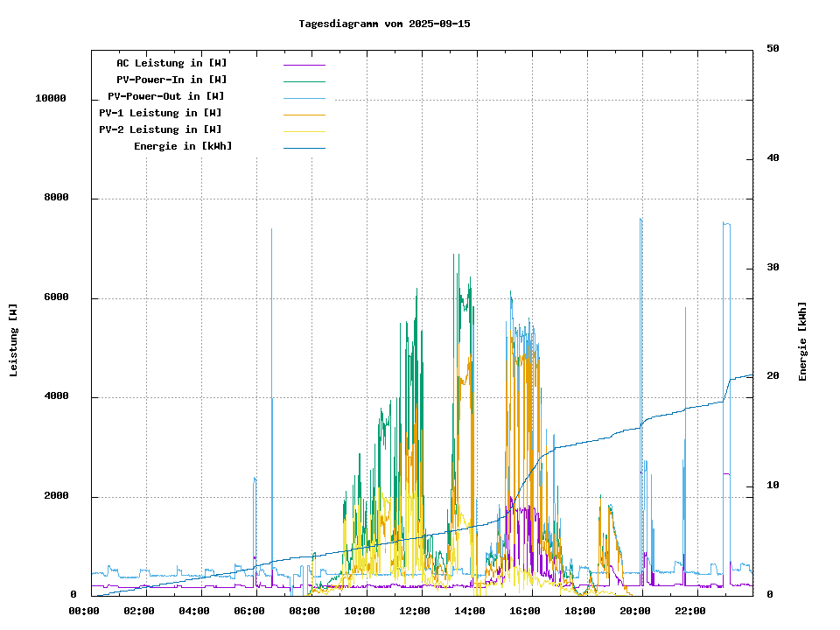Select the 'Energie in [kWh]' legend label
This screenshot has height=630, width=840.
[x=183, y=146]
